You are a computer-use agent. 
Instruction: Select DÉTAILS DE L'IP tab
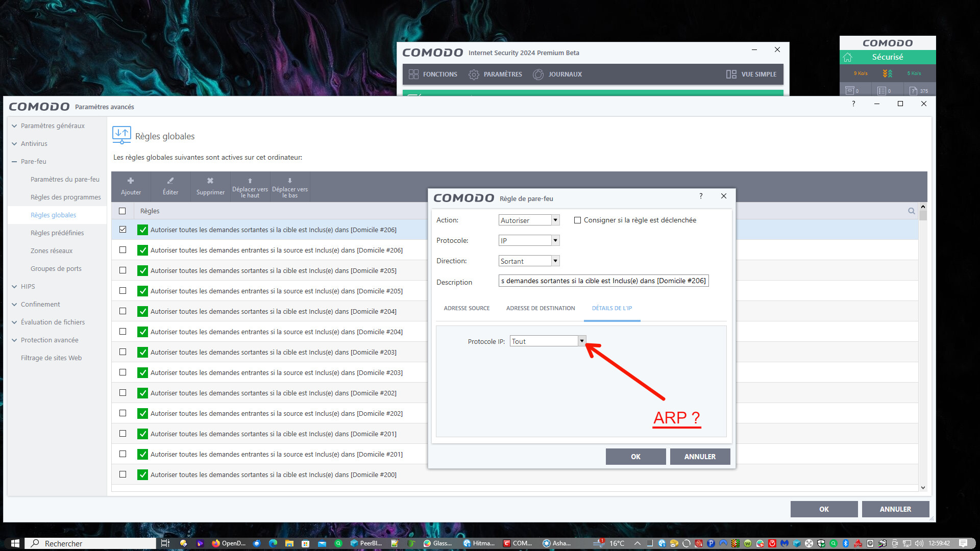coord(612,308)
